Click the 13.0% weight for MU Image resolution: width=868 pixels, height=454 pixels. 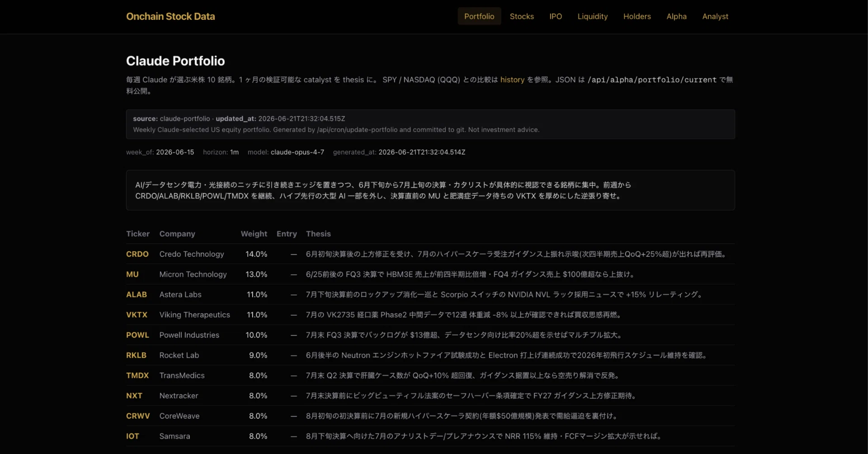point(256,274)
